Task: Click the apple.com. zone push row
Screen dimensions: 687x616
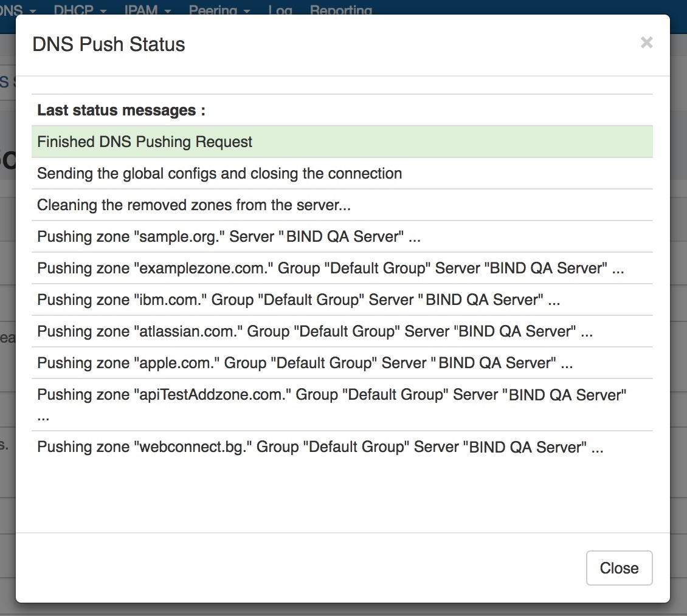Action: [x=305, y=363]
